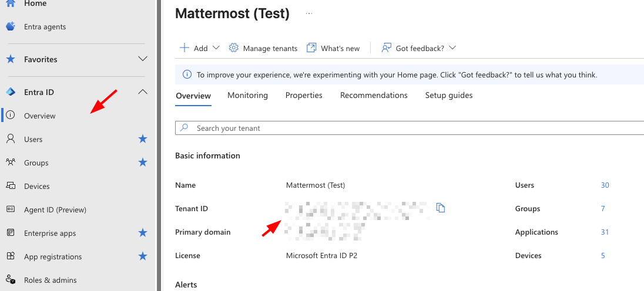Open the Got feedback? dropdown
The height and width of the screenshot is (291, 644).
tap(419, 48)
